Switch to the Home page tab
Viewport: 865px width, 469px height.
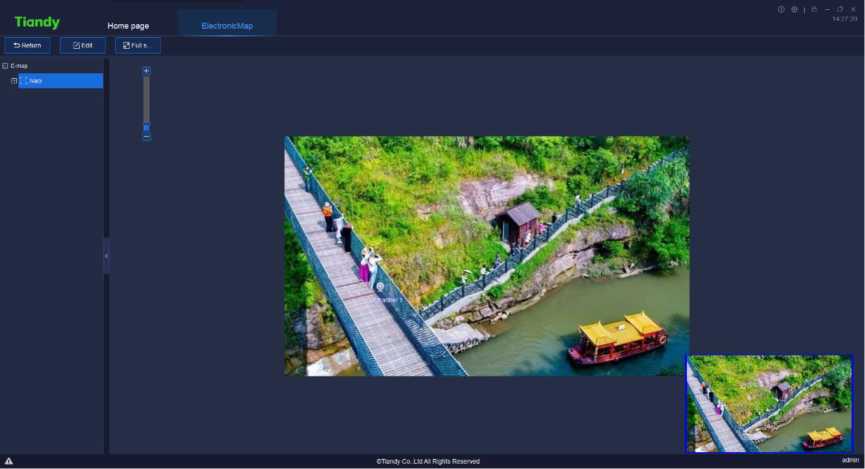128,26
